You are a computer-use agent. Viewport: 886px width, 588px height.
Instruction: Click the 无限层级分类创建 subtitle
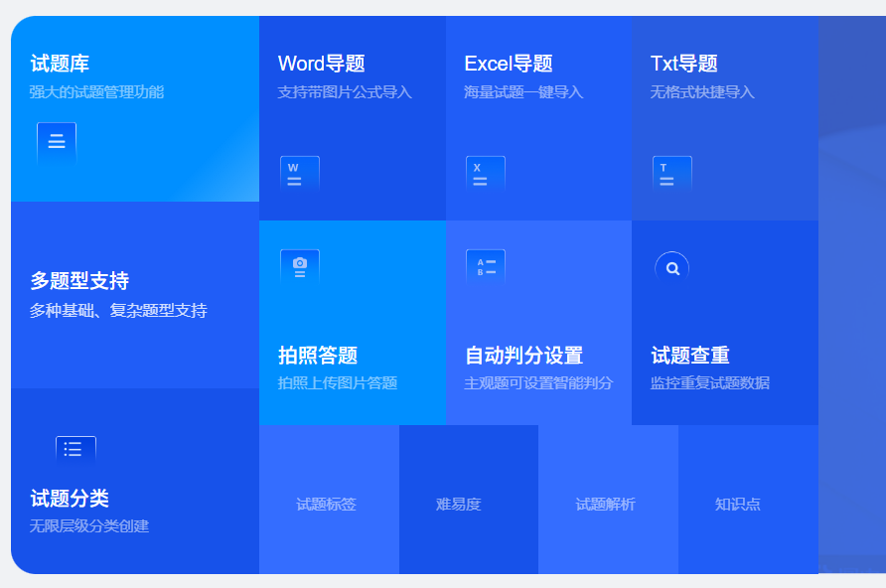point(88,525)
